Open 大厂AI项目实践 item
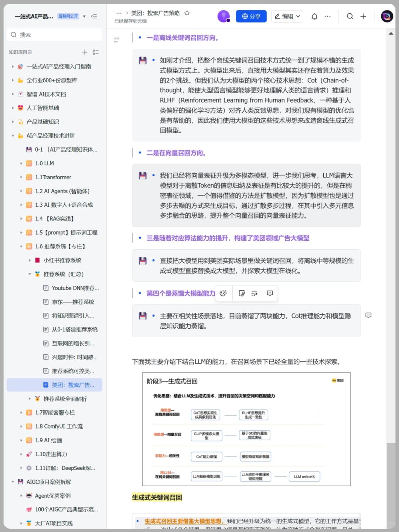 pyautogui.click(x=54, y=523)
